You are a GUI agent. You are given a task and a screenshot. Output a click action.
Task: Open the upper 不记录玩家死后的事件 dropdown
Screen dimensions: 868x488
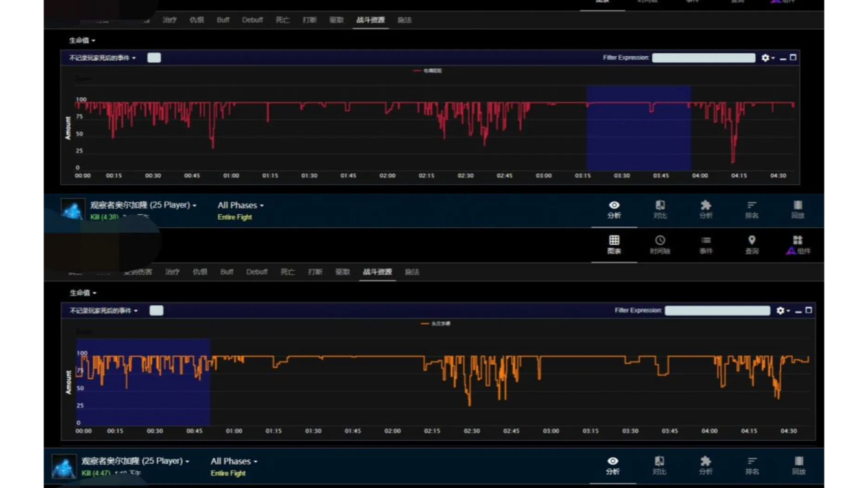(x=102, y=58)
